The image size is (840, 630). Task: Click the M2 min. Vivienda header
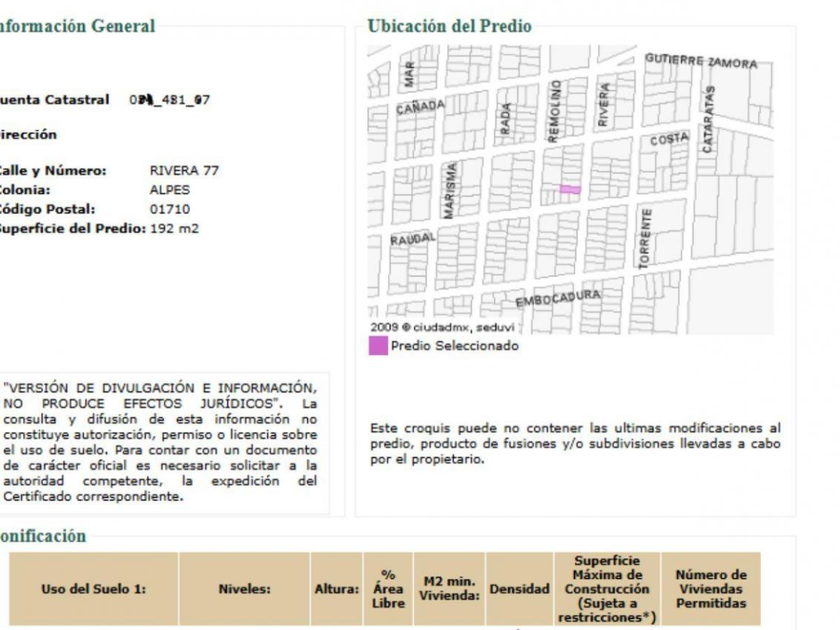click(x=449, y=589)
